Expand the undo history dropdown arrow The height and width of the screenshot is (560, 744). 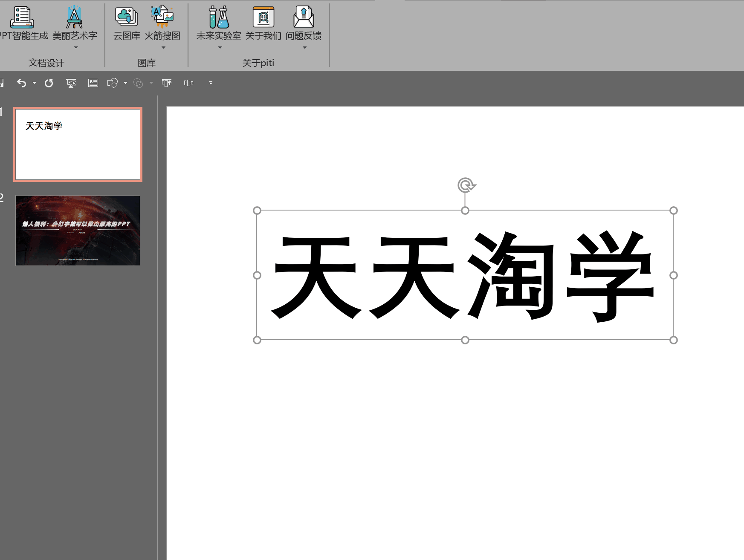click(x=34, y=83)
